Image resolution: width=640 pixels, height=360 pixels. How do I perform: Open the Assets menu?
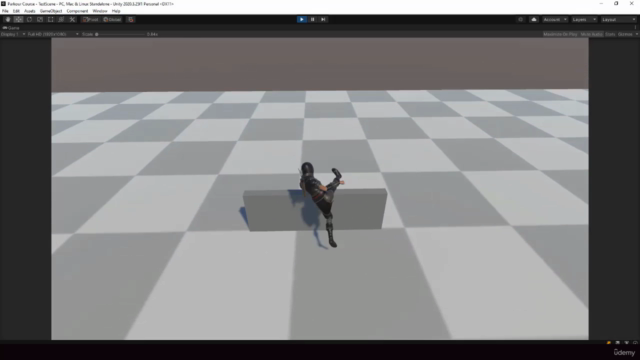click(x=30, y=11)
